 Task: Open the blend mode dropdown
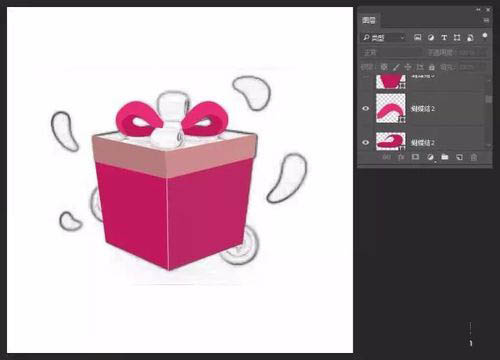pyautogui.click(x=391, y=53)
